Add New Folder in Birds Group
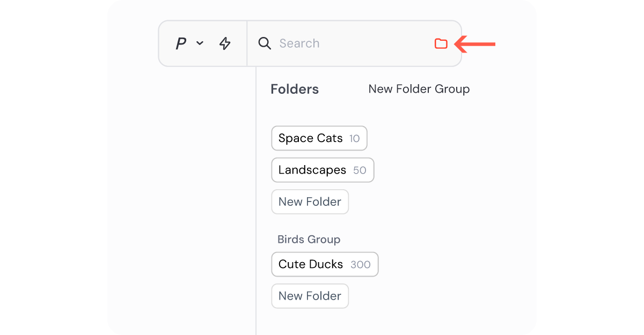The image size is (644, 335). tap(310, 296)
